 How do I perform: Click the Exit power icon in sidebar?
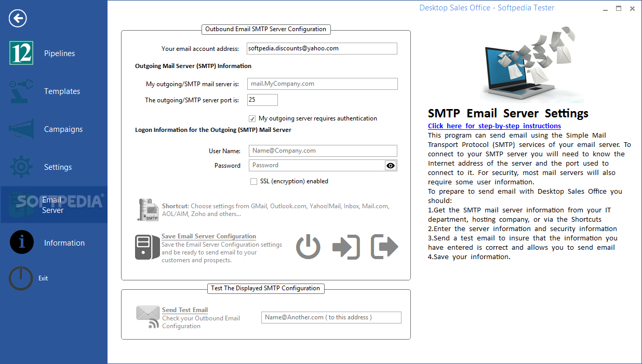[x=21, y=278]
